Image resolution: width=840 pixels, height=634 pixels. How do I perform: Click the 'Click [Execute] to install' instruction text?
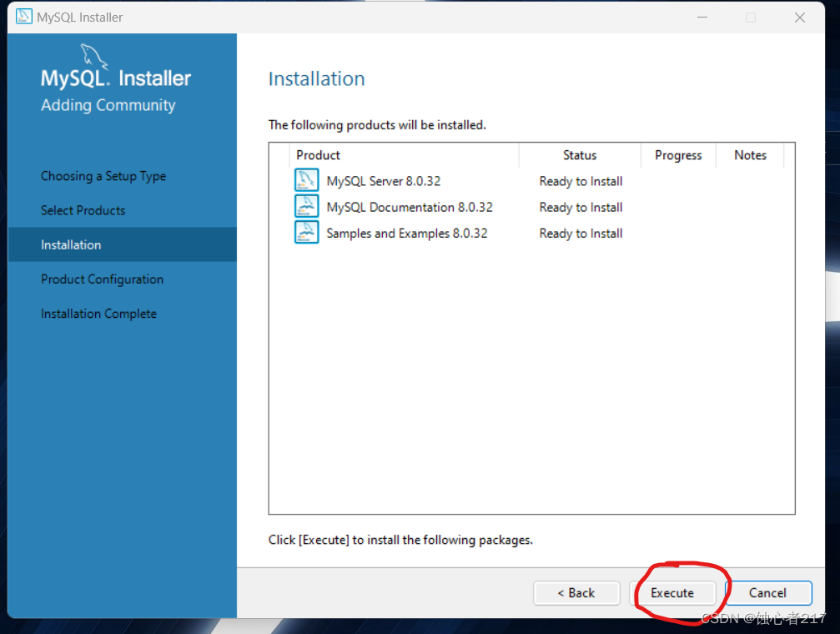(x=400, y=540)
